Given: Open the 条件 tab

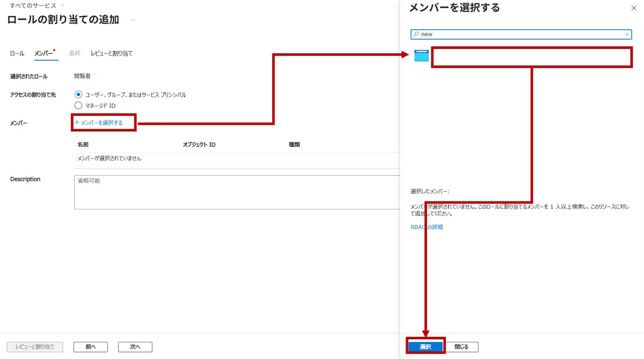Looking at the screenshot, I should (x=74, y=53).
